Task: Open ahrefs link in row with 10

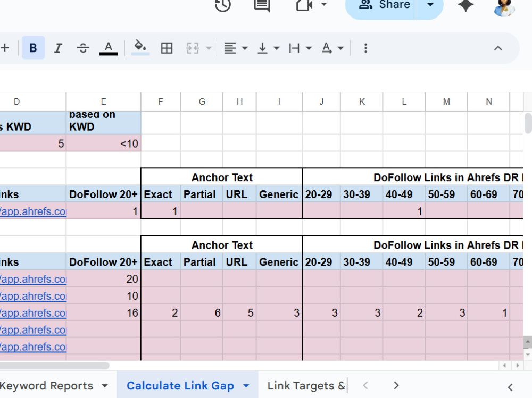Action: (x=33, y=296)
